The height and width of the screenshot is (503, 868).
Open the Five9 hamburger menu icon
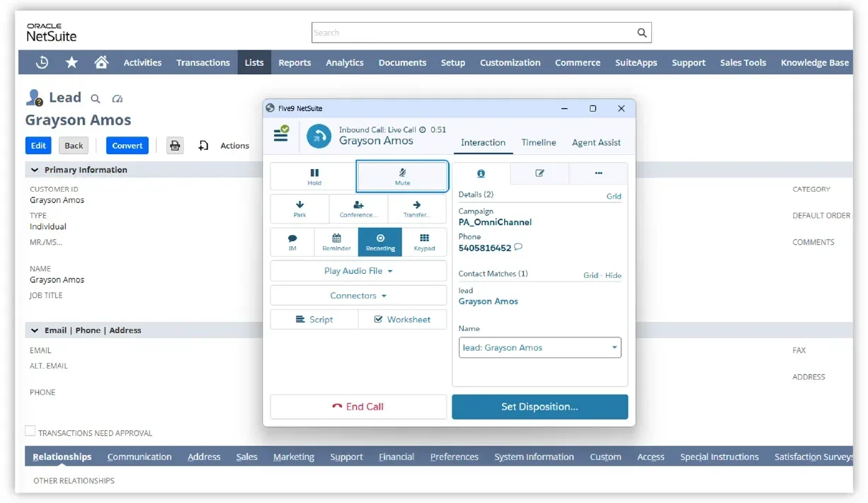(x=281, y=134)
